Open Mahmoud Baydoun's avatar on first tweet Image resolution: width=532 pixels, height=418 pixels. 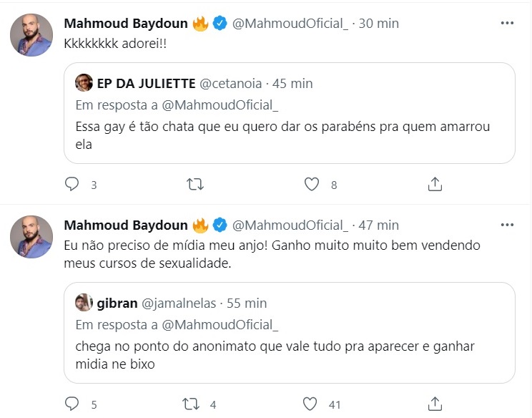pyautogui.click(x=31, y=34)
